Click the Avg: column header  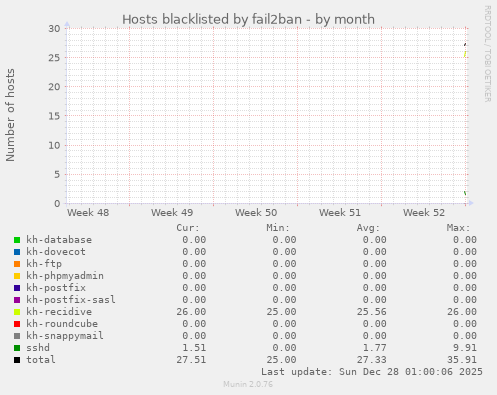pyautogui.click(x=368, y=228)
